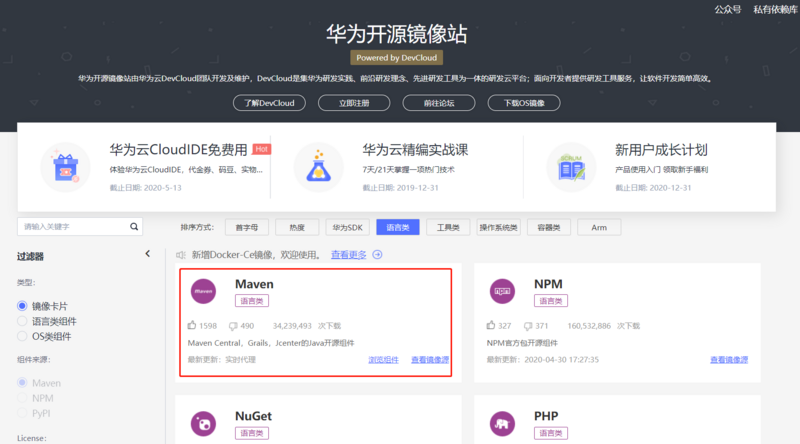Like the Maven mirror thumbs-up icon
Viewport: 800px width, 444px height.
point(192,325)
